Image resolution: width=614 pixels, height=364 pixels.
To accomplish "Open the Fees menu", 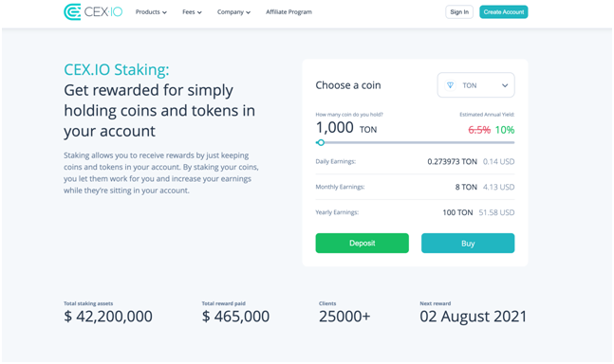I will tap(192, 12).
